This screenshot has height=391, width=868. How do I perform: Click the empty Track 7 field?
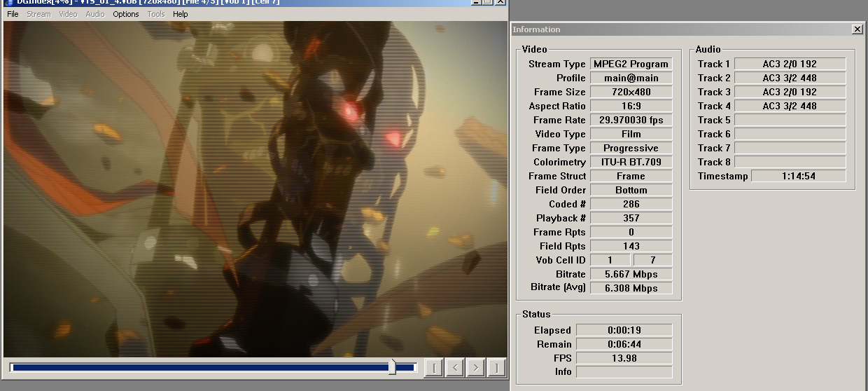pos(790,148)
